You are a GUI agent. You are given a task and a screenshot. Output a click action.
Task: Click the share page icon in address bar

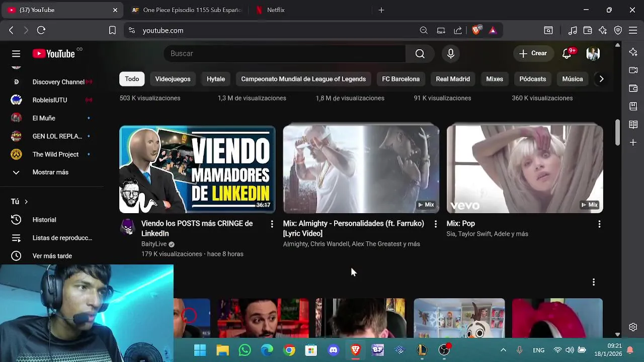(x=458, y=30)
